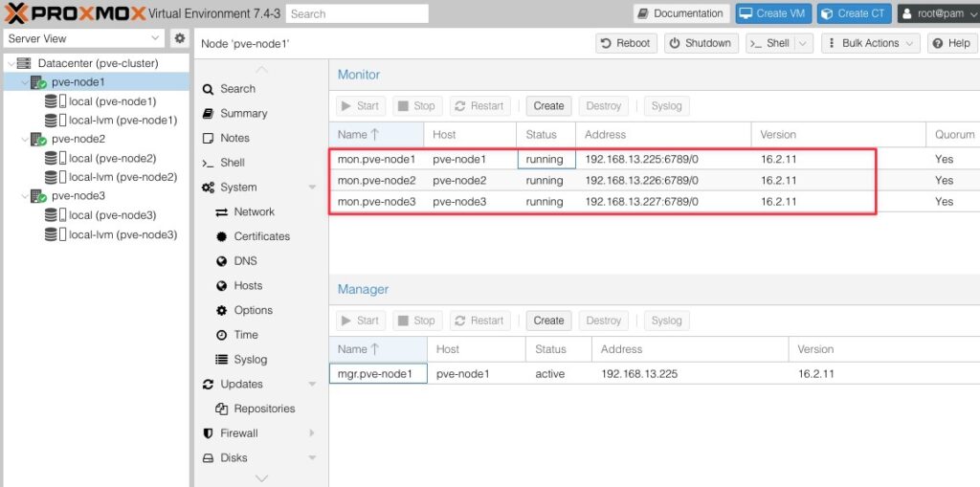Collapse the System submenu arrow
This screenshot has width=980, height=487.
(x=313, y=188)
